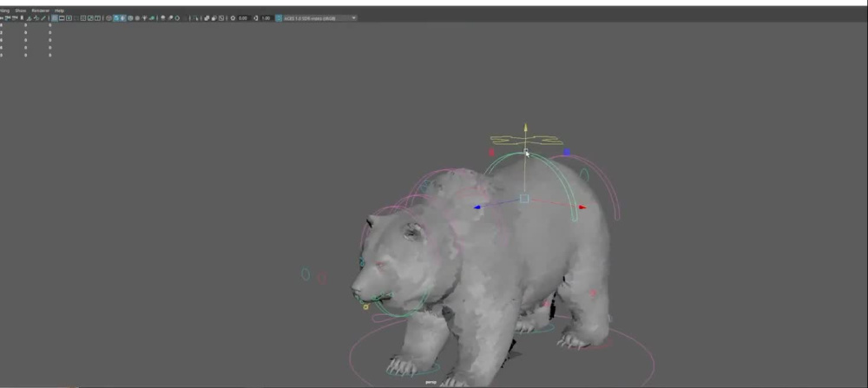868x388 pixels.
Task: Select the small red control near the spine
Action: coord(491,152)
